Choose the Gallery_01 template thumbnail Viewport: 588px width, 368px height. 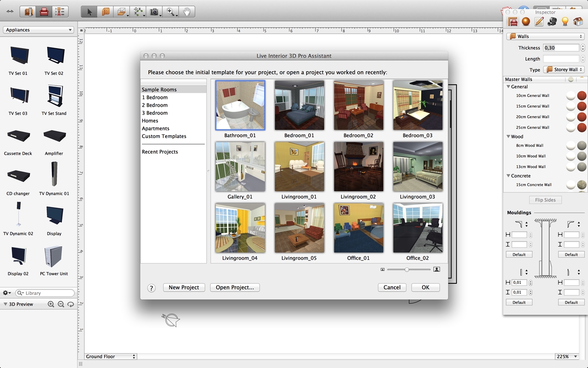pyautogui.click(x=240, y=167)
